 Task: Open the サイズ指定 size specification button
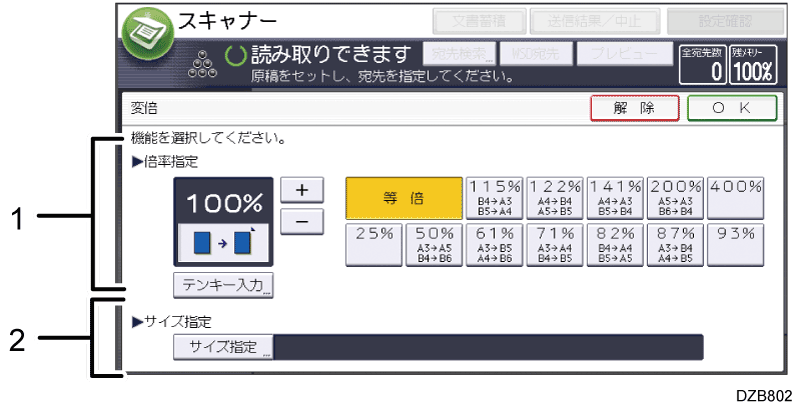coord(223,347)
